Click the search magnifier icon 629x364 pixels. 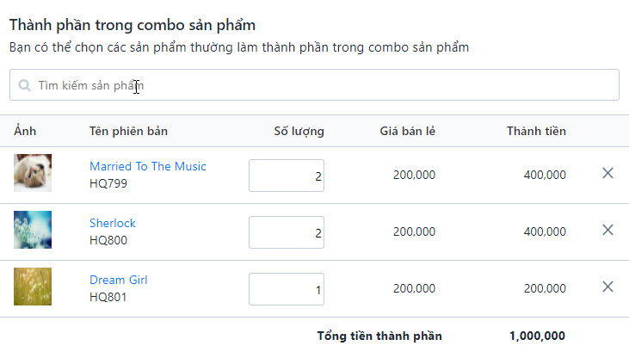pyautogui.click(x=24, y=85)
